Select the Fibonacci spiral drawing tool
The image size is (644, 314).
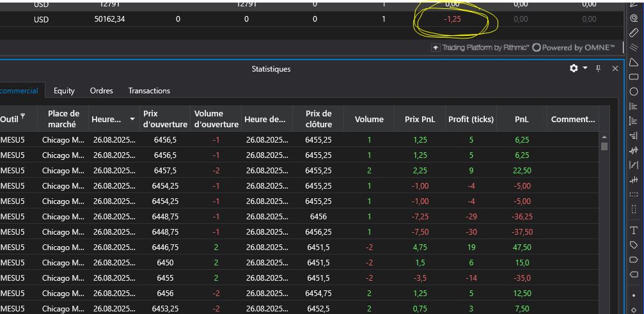(x=634, y=18)
